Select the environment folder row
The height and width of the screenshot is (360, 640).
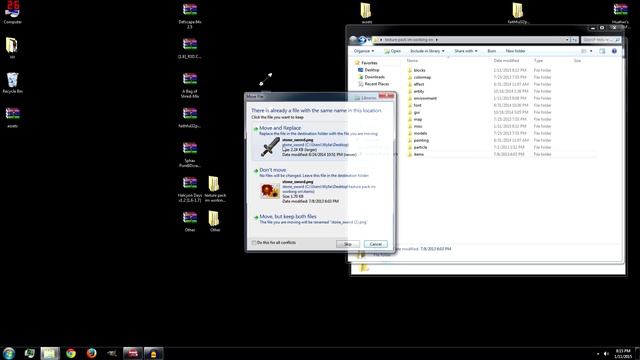[502, 98]
